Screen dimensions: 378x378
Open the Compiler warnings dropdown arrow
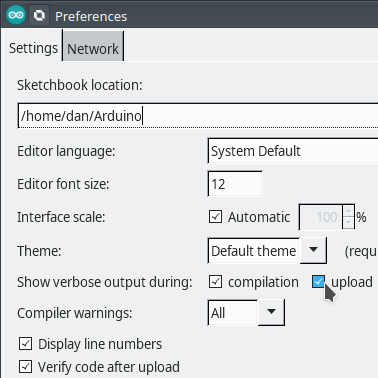[271, 312]
